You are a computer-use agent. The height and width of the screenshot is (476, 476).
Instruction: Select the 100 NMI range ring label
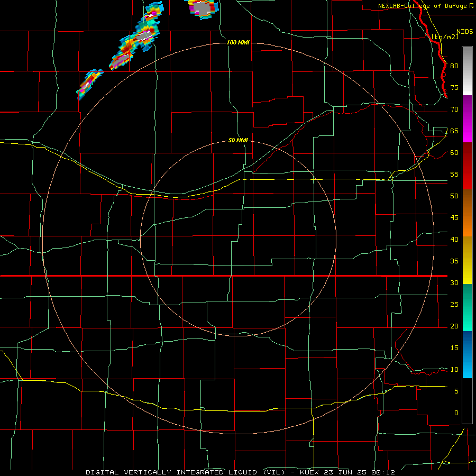point(238,42)
